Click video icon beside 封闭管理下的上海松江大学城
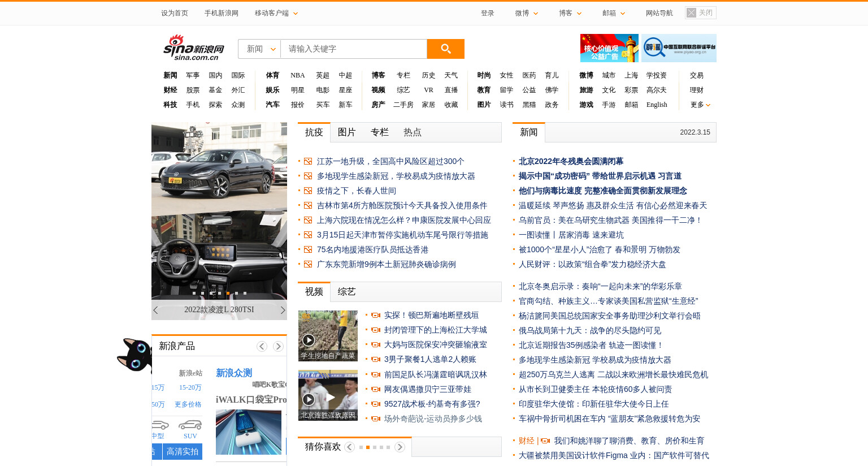The width and height of the screenshot is (868, 466). click(x=376, y=330)
